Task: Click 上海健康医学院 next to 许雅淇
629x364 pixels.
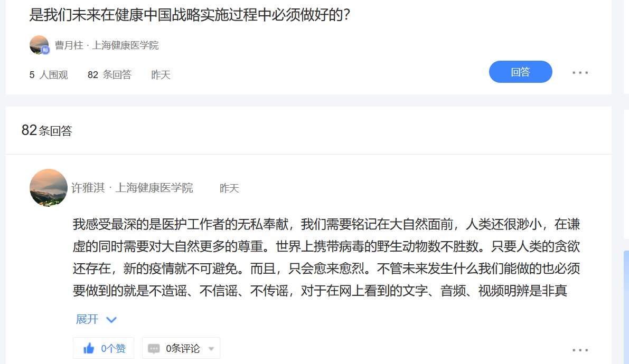Action: click(154, 188)
